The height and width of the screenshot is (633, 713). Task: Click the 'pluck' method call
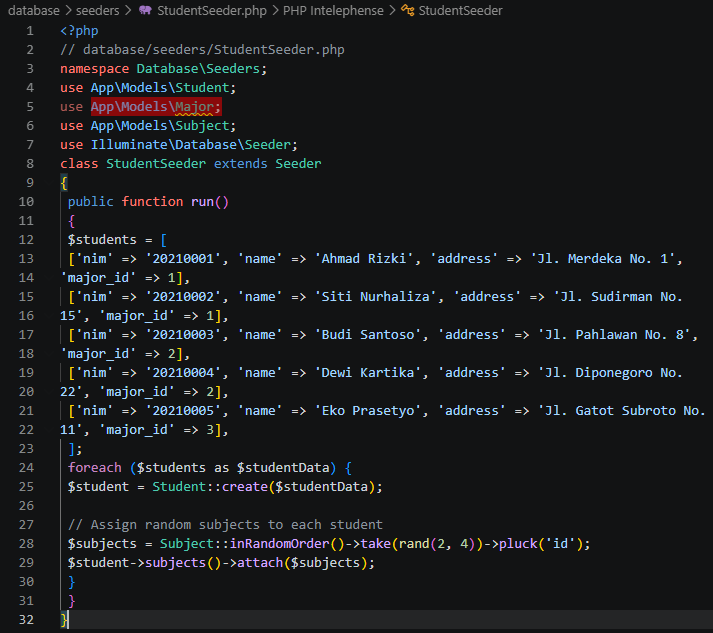pyautogui.click(x=518, y=544)
